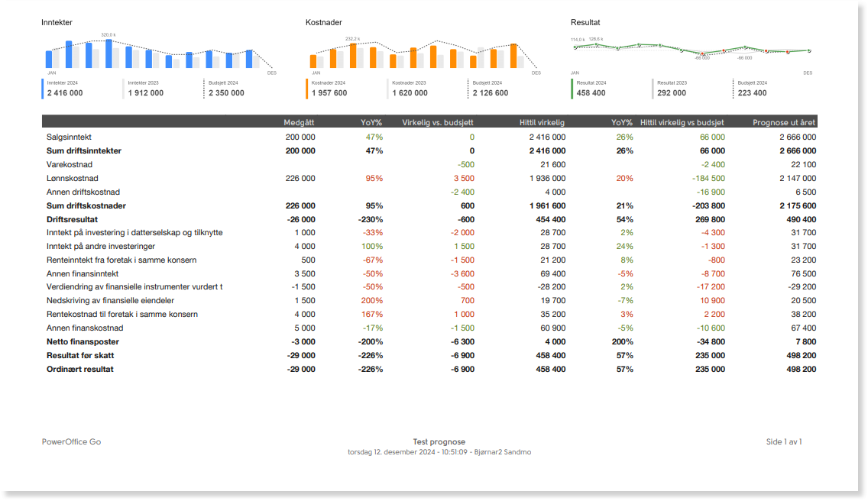This screenshot has width=868, height=501.
Task: Click the Hittil virkelig column header
Action: [542, 122]
